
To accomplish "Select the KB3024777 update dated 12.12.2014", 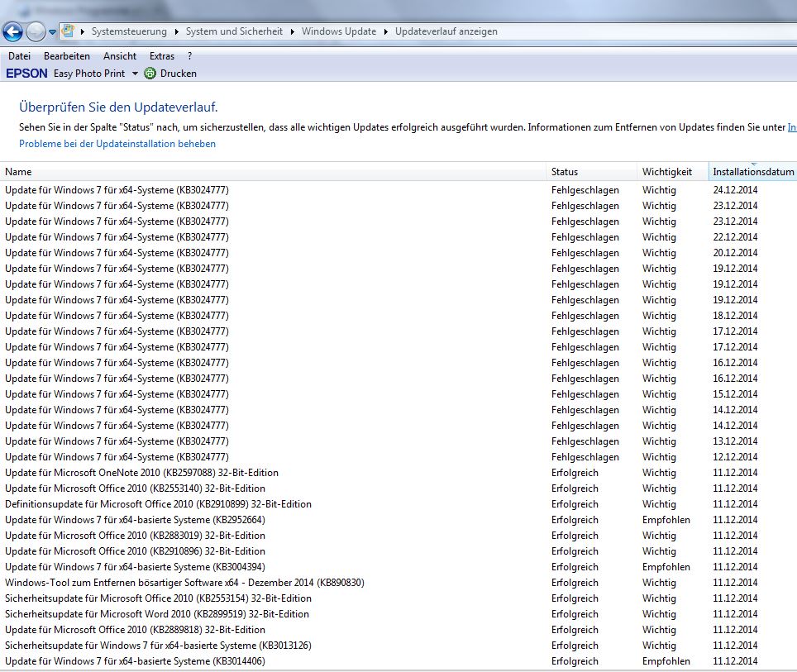I will click(x=398, y=457).
